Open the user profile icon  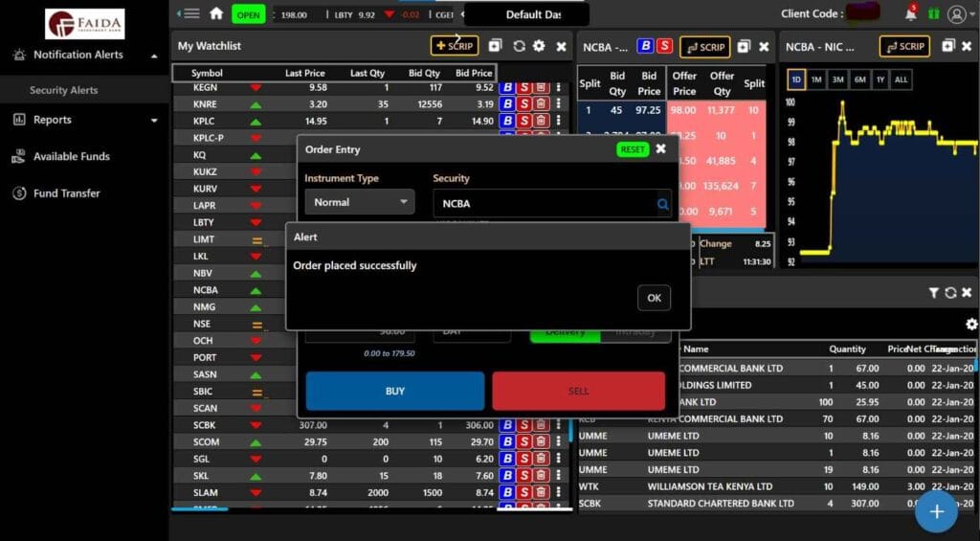pos(956,13)
